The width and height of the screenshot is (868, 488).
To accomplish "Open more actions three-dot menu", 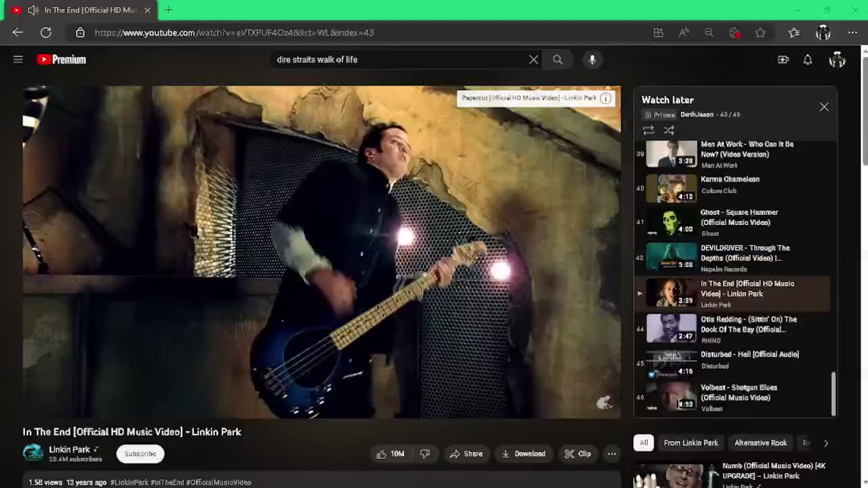I will pyautogui.click(x=612, y=453).
